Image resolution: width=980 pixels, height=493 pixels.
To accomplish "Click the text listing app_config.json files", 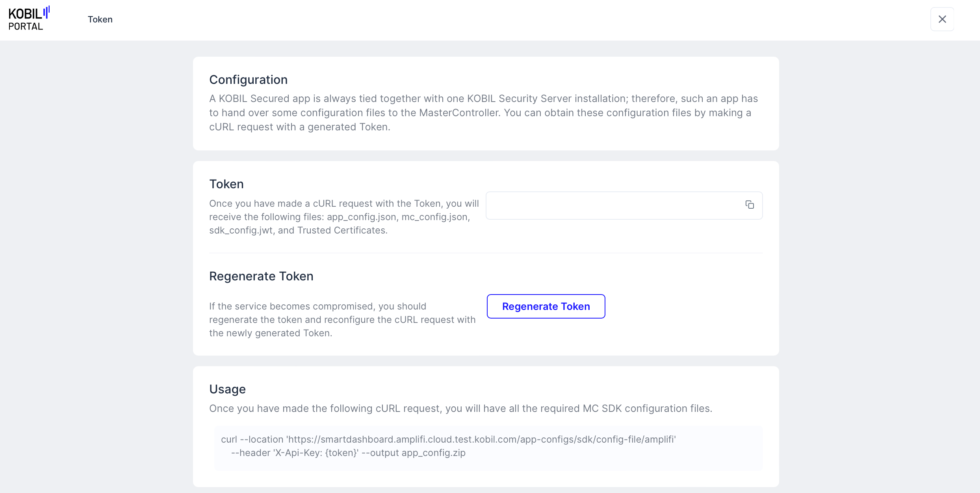I will point(340,217).
